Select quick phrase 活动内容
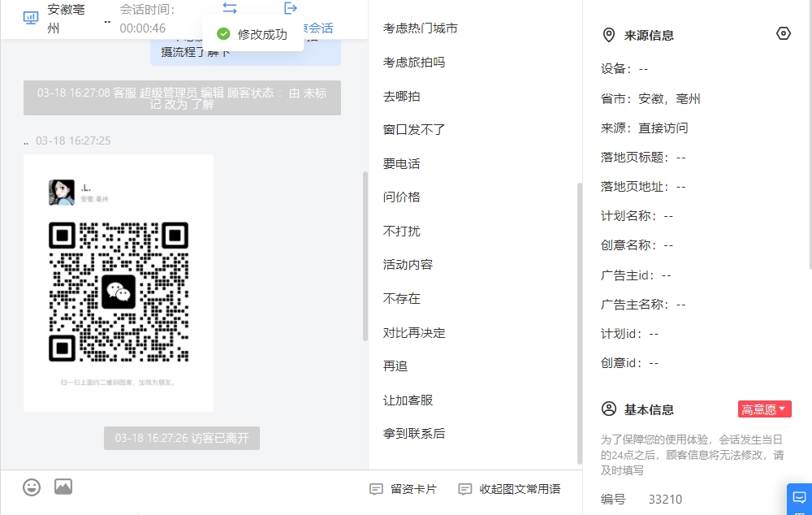 click(408, 265)
